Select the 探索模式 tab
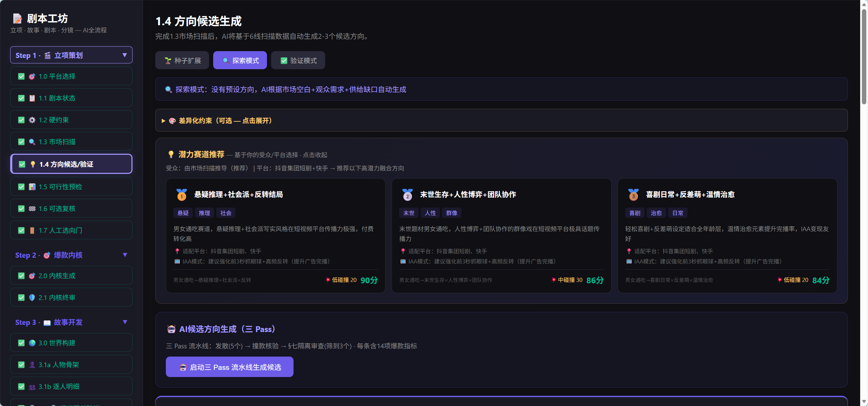This screenshot has width=868, height=406. [x=240, y=61]
